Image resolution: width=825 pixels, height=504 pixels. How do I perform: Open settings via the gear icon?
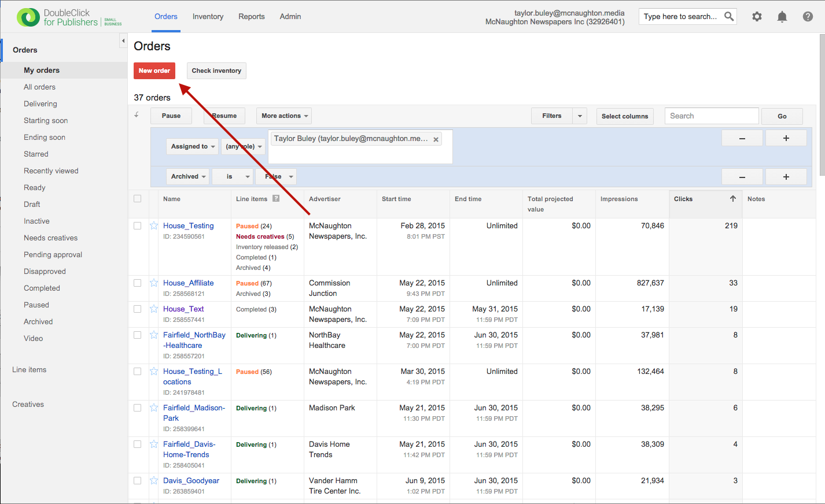click(757, 17)
